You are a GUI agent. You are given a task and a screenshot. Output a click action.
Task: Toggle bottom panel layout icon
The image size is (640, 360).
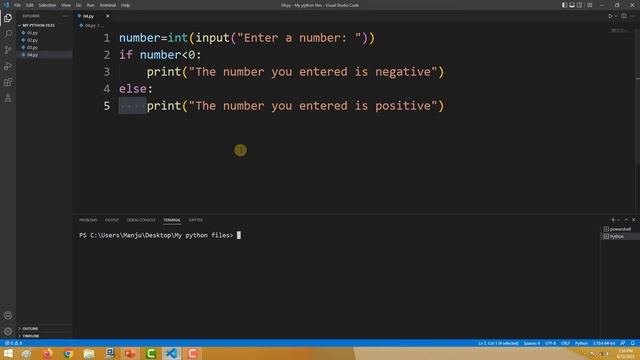(572, 5)
